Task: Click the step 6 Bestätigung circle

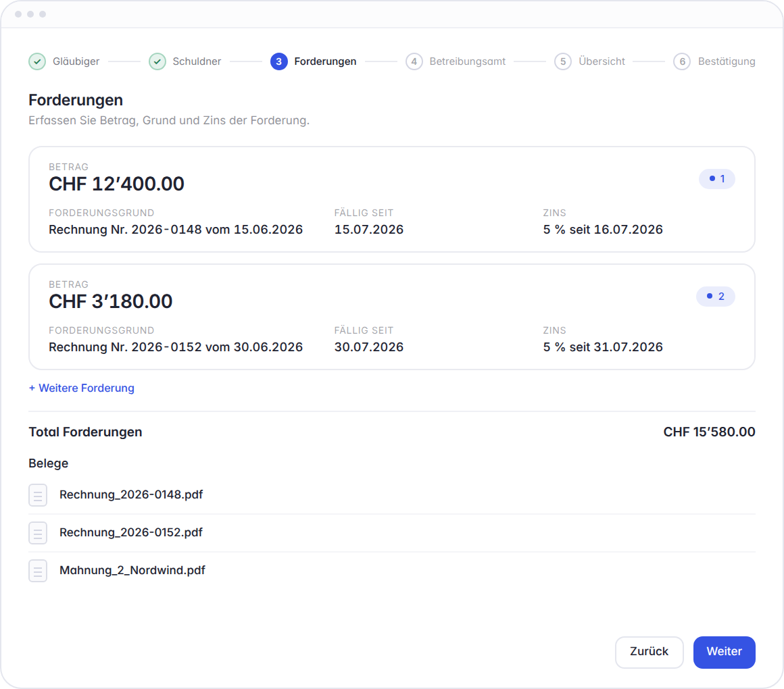Action: [682, 61]
